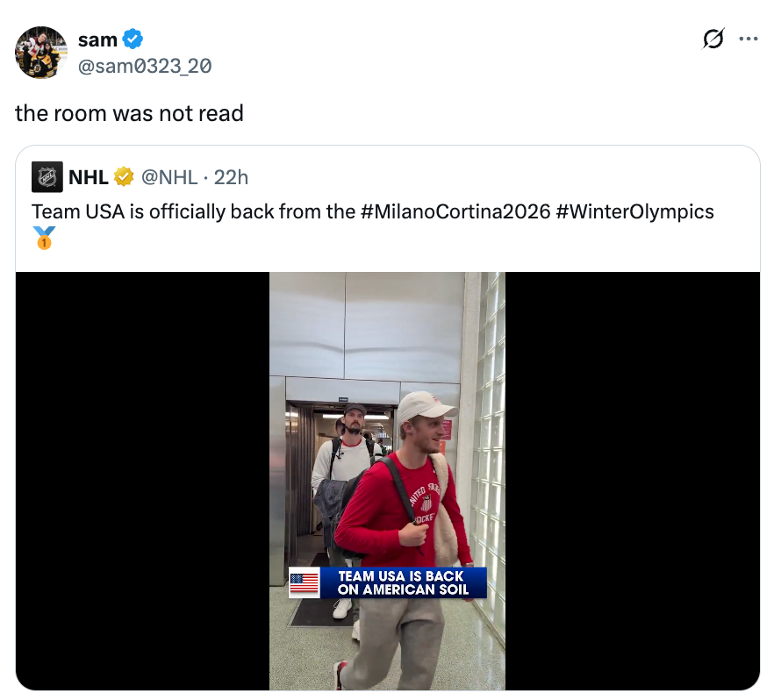Click the US flag icon in video banner
The image size is (774, 700).
point(305,583)
